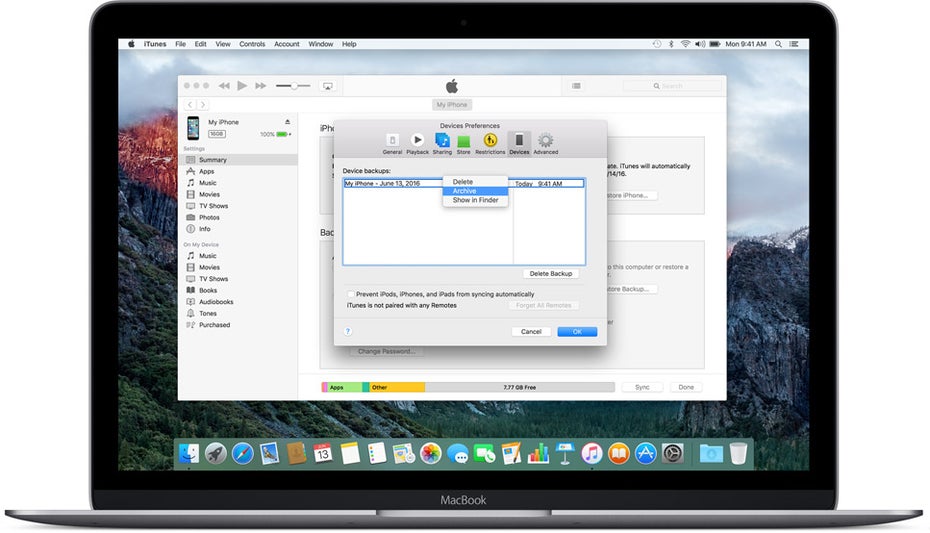Click the iTunes search field
930x533 pixels.
pyautogui.click(x=672, y=86)
